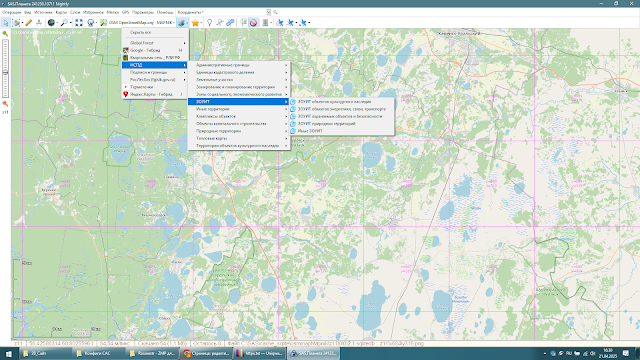Viewport: 640px width, 360px height.
Task: Open the dropdown arrow next to the globe icon
Action: (57, 23)
